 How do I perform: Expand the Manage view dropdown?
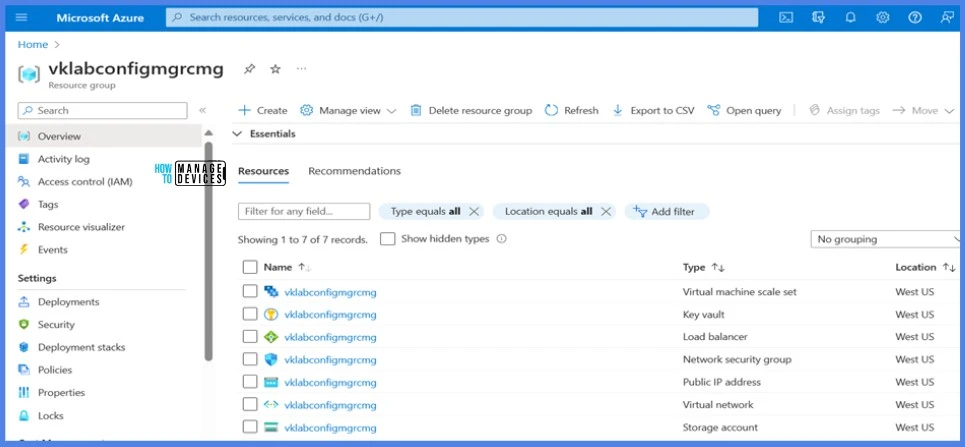(x=348, y=110)
